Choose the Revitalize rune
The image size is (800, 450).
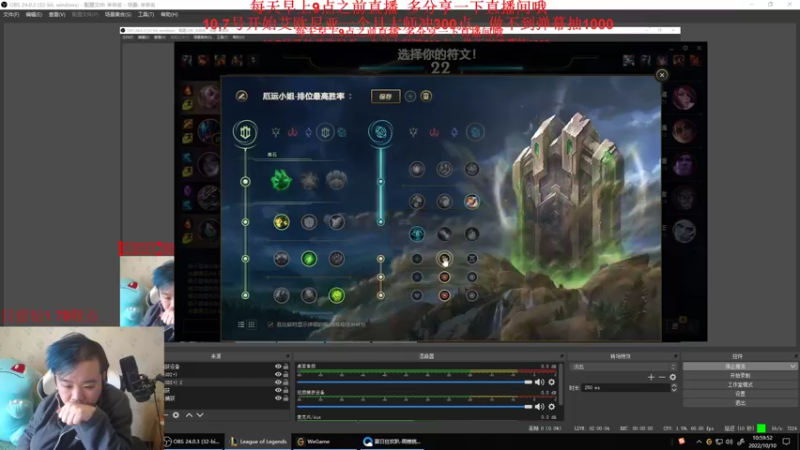tap(309, 295)
